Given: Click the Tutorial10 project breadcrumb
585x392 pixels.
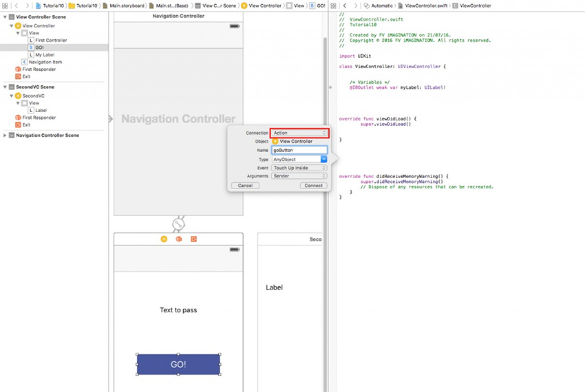Looking at the screenshot, I should (x=50, y=6).
